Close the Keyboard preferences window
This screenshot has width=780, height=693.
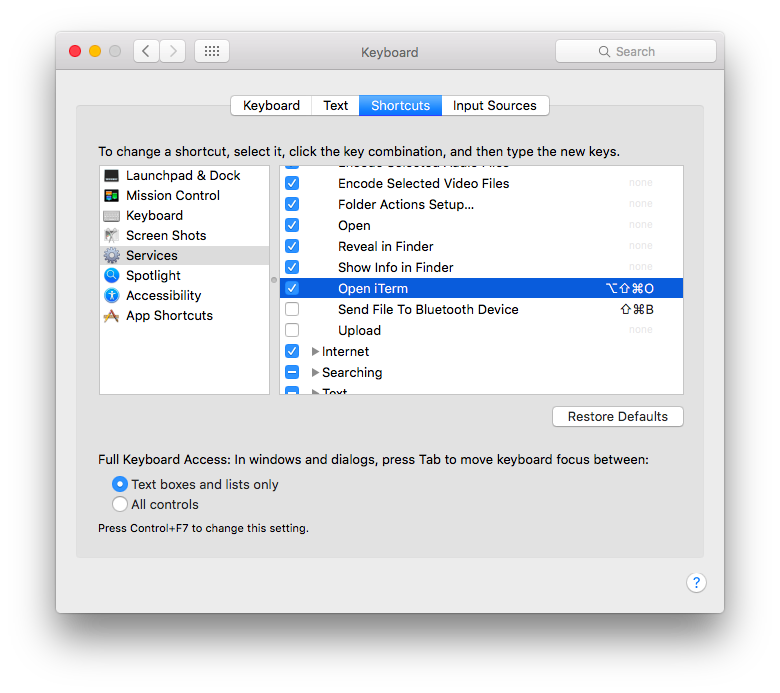pos(75,51)
